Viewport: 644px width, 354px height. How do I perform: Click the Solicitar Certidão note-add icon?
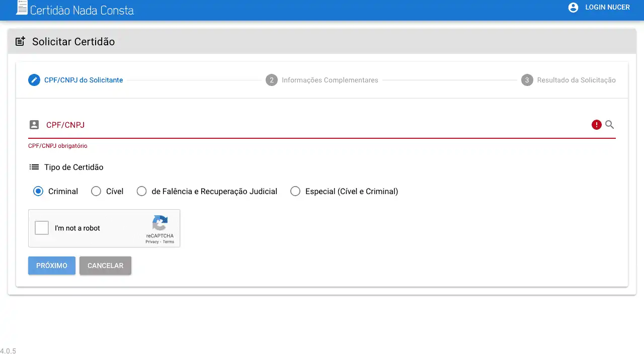tap(20, 42)
